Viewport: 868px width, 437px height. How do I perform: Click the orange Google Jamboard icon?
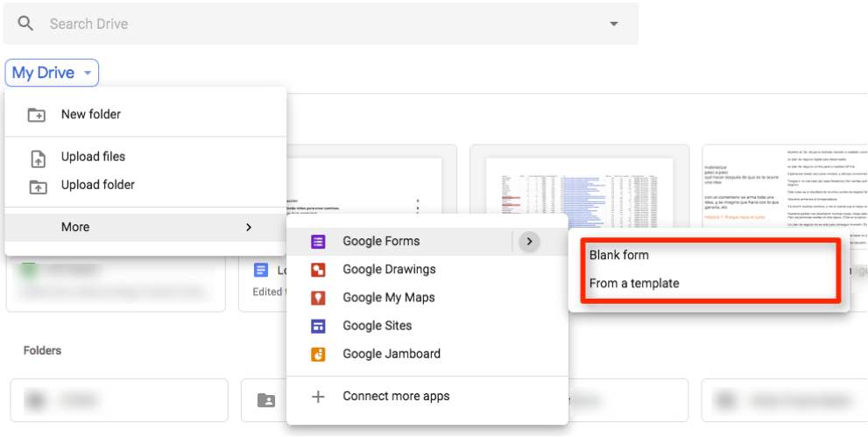tap(318, 355)
